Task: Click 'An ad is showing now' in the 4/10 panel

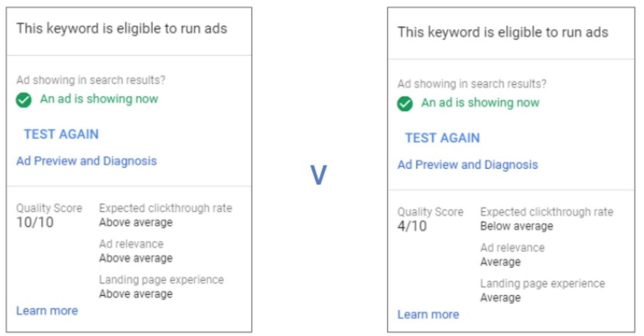Action: click(480, 103)
